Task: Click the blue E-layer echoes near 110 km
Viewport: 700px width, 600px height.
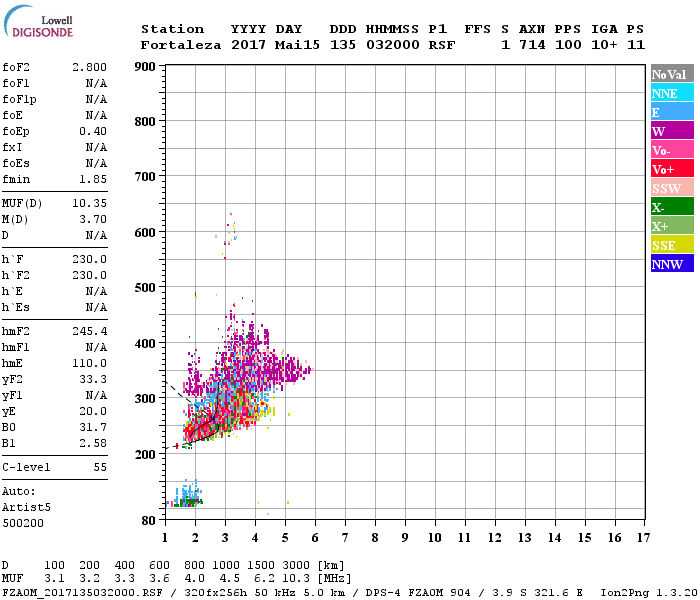Action: point(188,491)
